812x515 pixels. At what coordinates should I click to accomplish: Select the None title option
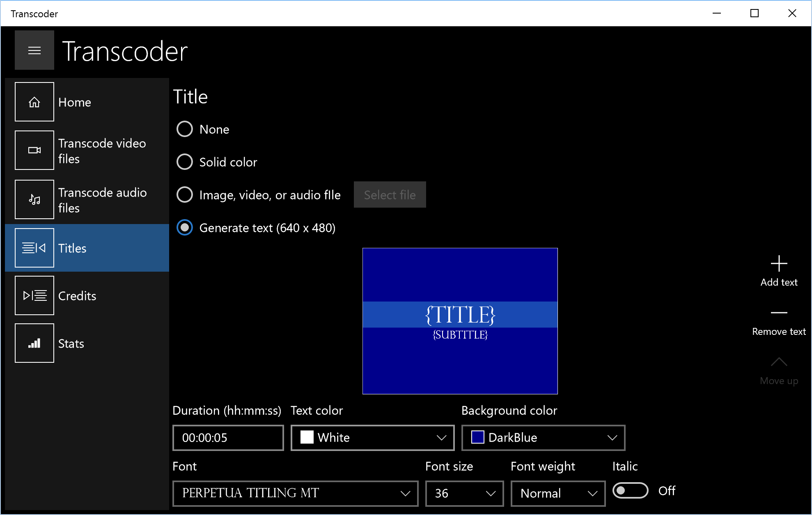[185, 129]
